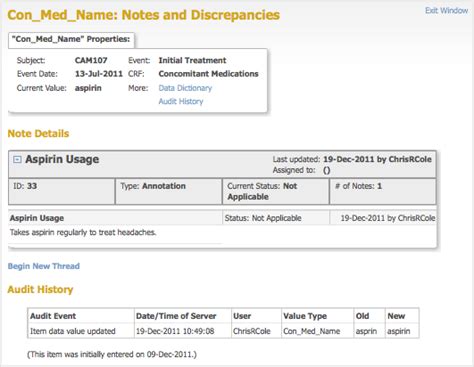Click the note ID 33 cell
Screen dimensions: 474x367
[x=62, y=191]
